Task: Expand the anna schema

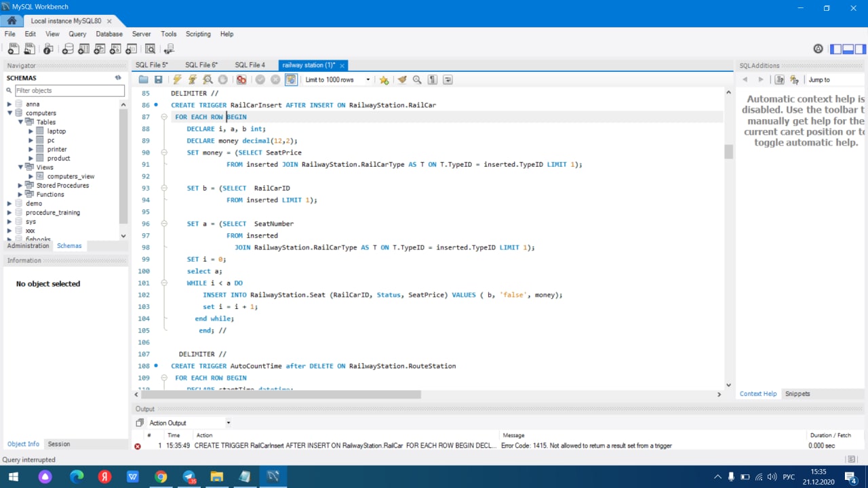Action: point(9,104)
